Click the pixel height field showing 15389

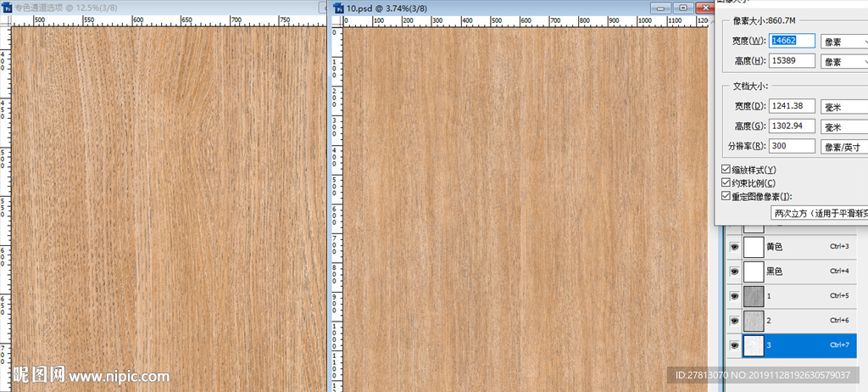(x=793, y=60)
